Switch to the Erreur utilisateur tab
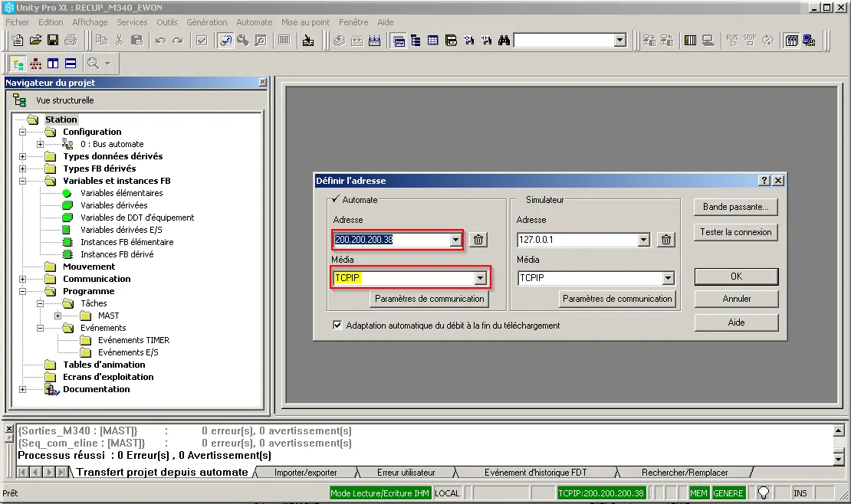This screenshot has height=504, width=851. pyautogui.click(x=406, y=473)
